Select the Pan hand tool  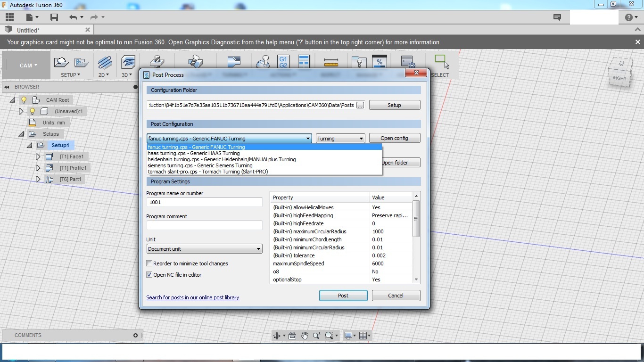[x=305, y=336]
